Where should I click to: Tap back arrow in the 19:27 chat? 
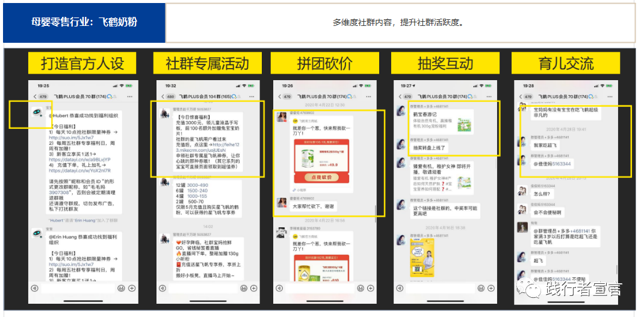(399, 96)
